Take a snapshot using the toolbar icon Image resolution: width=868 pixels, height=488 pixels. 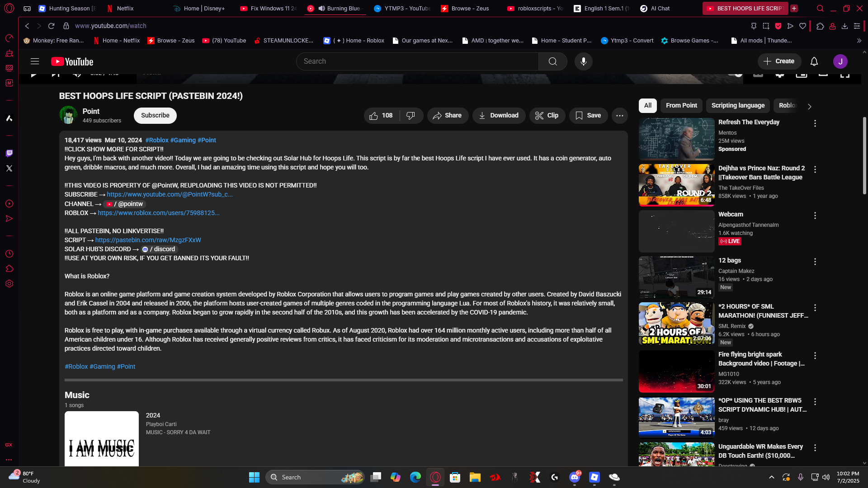[766, 26]
